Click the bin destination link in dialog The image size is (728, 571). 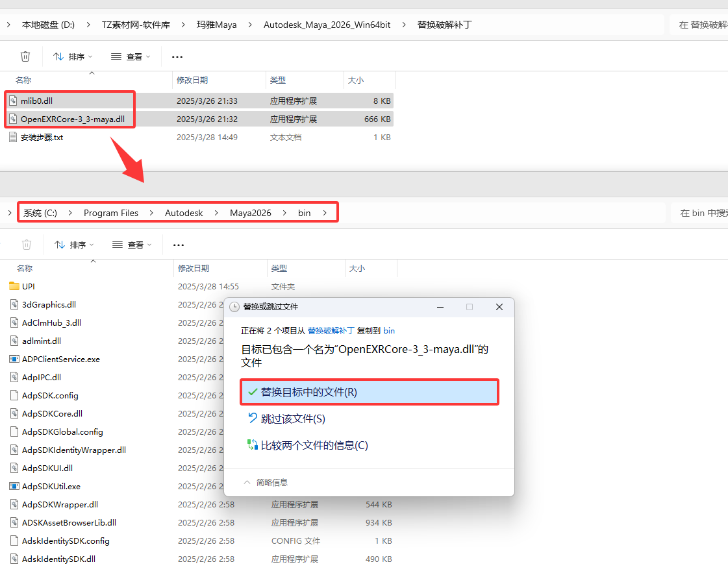point(389,331)
